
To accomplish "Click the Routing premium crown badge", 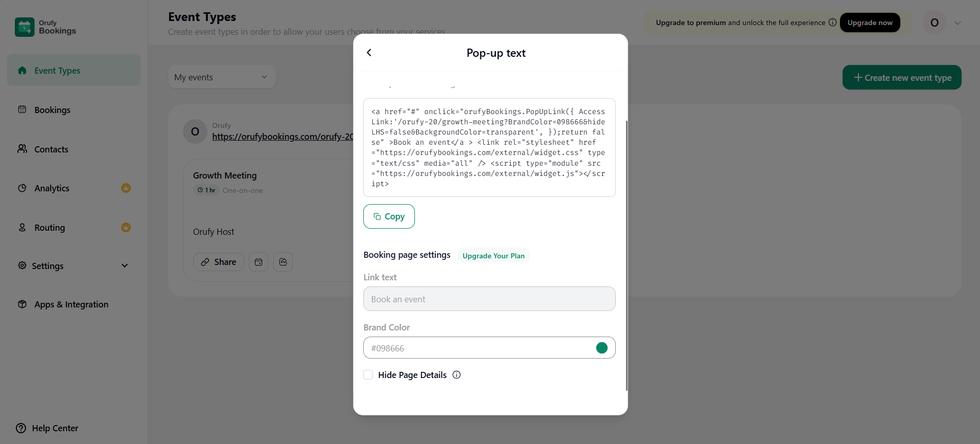I will click(126, 227).
